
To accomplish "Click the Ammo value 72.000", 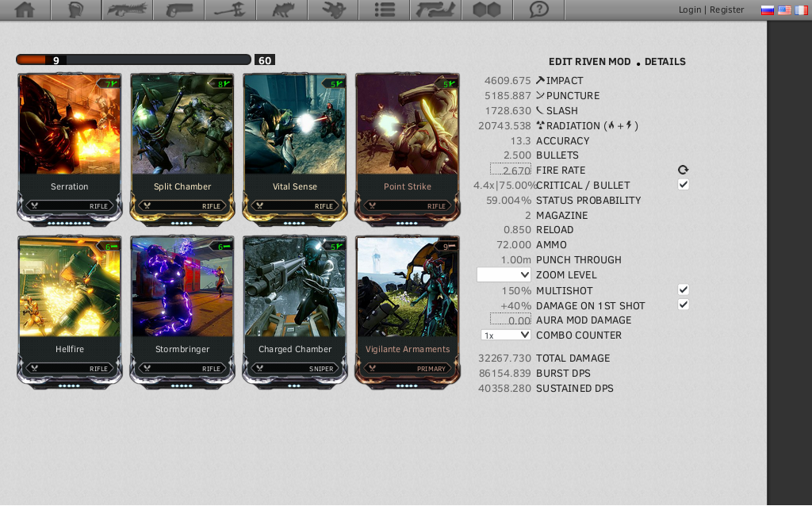I will point(514,244).
